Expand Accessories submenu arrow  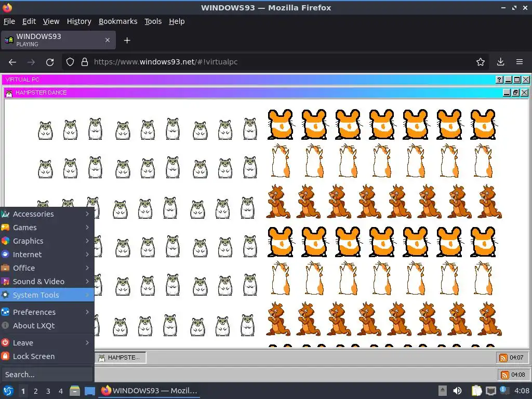87,214
